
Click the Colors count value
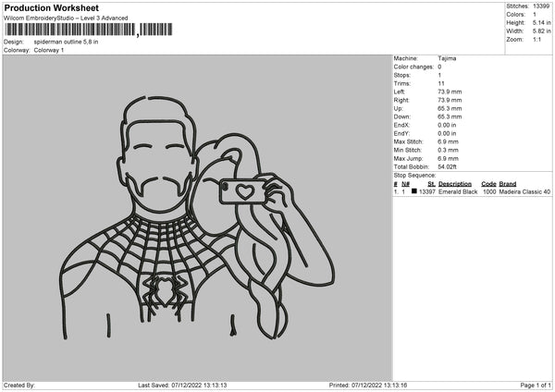535,15
